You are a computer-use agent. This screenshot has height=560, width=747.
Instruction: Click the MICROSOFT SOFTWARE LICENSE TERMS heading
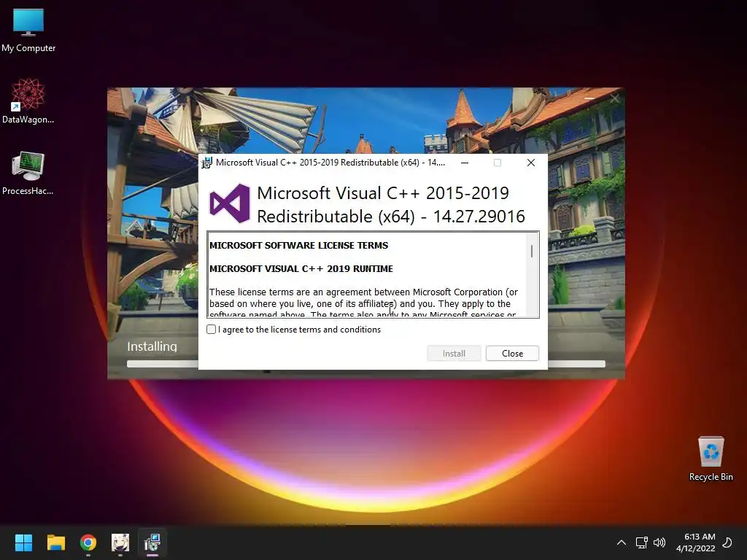click(x=298, y=245)
